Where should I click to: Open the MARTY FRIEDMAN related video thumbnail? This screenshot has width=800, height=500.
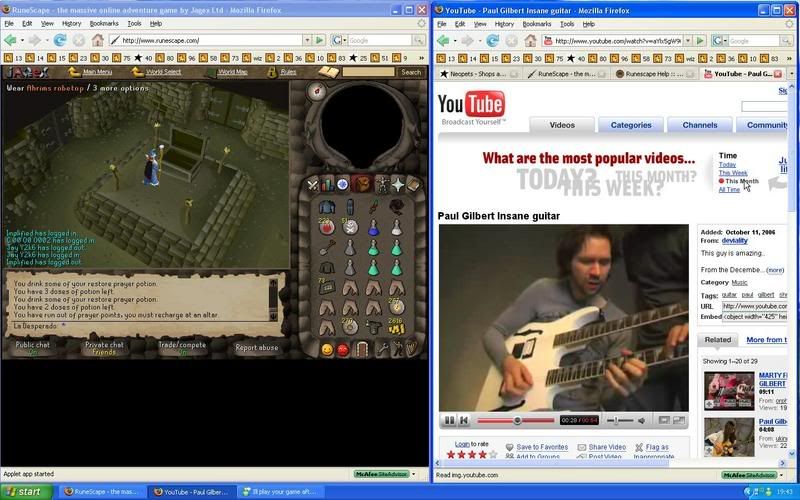tap(729, 391)
